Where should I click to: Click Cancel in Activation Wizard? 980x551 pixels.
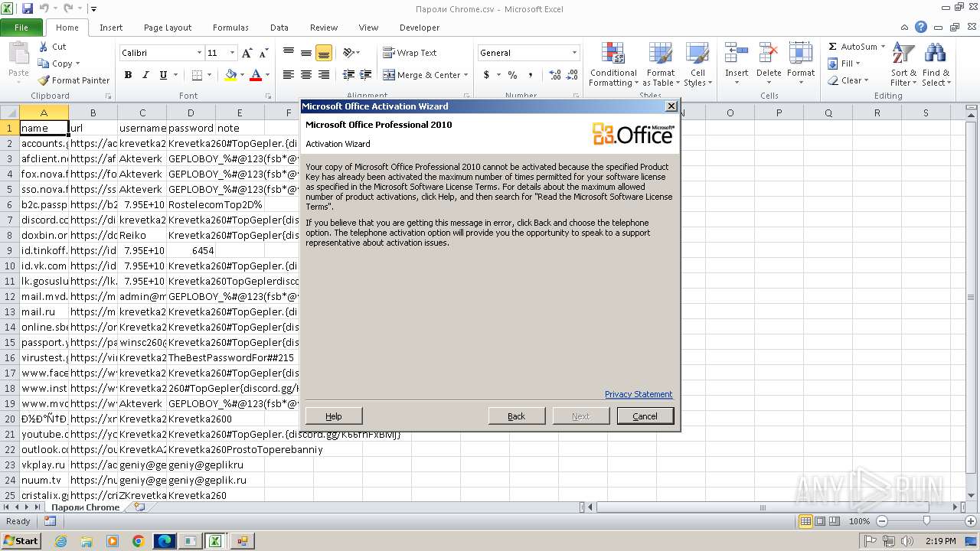coord(645,416)
